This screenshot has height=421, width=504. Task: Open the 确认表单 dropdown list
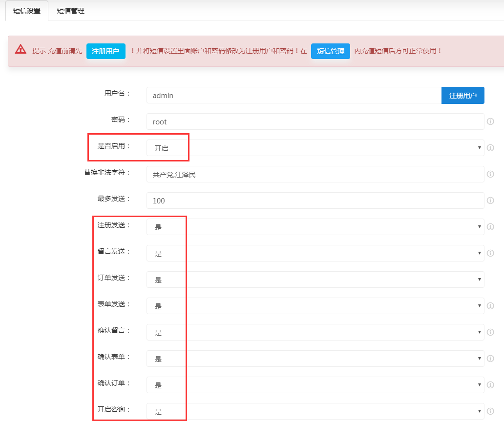315,359
